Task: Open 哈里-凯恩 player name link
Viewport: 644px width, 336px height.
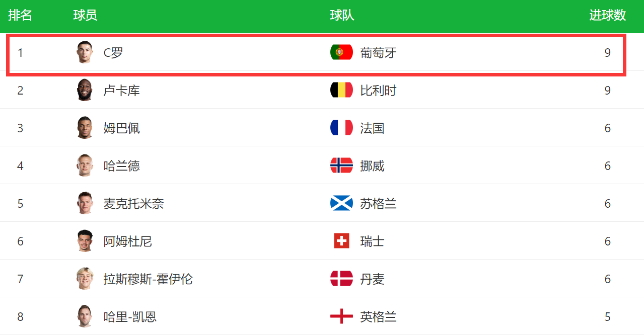Action: (130, 316)
